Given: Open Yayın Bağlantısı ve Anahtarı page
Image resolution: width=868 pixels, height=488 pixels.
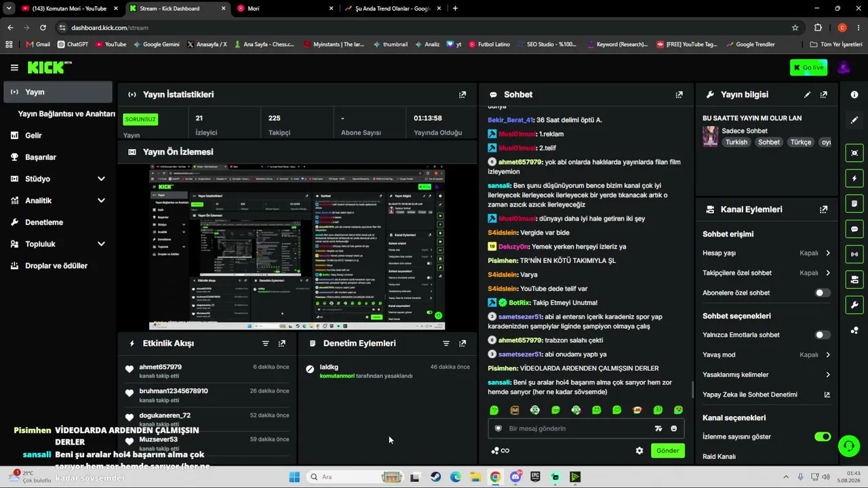Looking at the screenshot, I should [66, 114].
